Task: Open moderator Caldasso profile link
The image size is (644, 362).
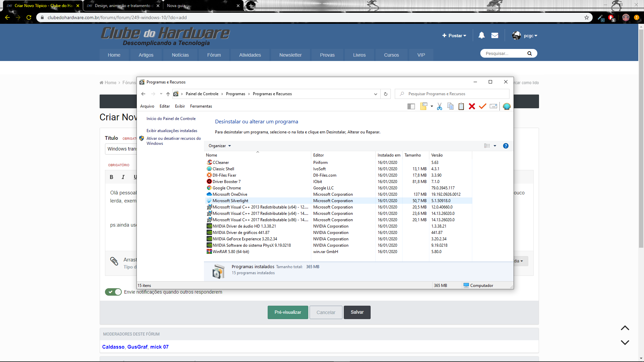Action: 113,347
